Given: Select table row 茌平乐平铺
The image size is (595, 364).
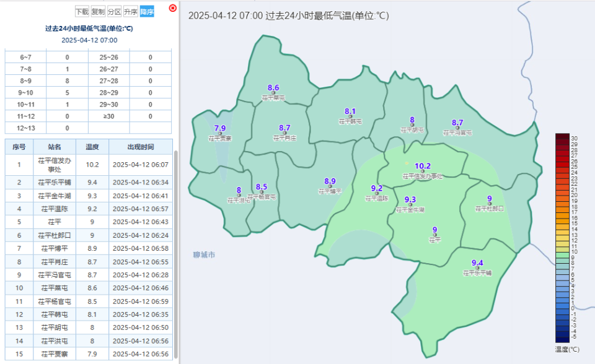Looking at the screenshot, I should point(89,183).
